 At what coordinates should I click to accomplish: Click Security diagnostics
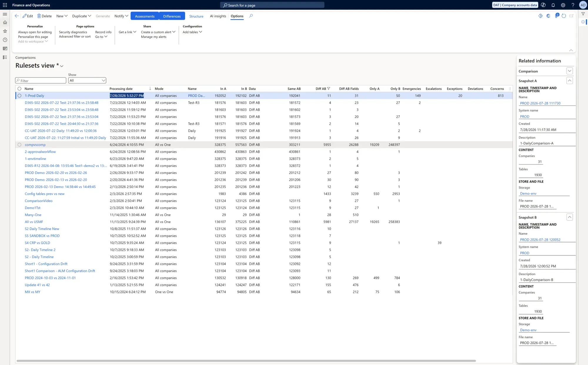click(73, 32)
